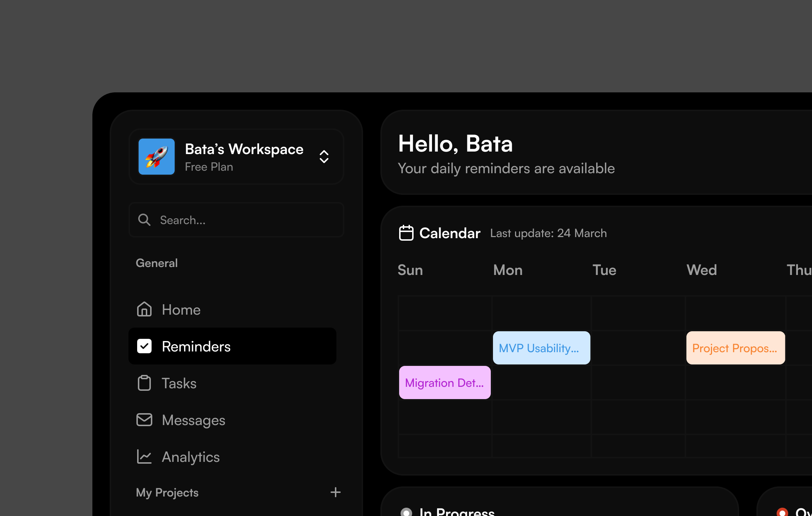The width and height of the screenshot is (812, 516).
Task: Click the General section label
Action: tap(157, 263)
